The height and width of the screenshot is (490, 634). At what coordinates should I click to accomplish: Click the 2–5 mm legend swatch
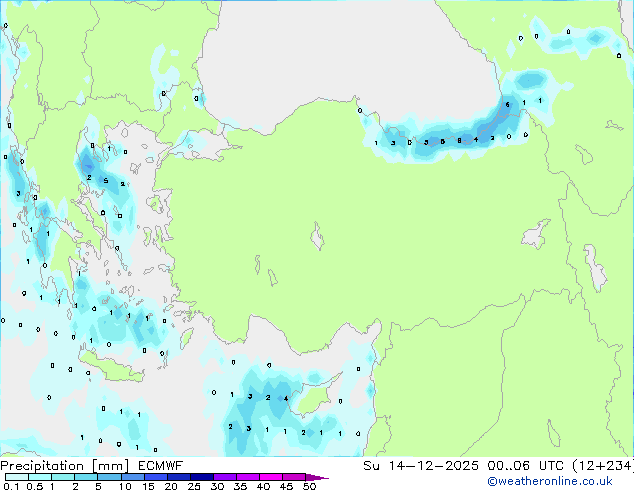[86, 477]
